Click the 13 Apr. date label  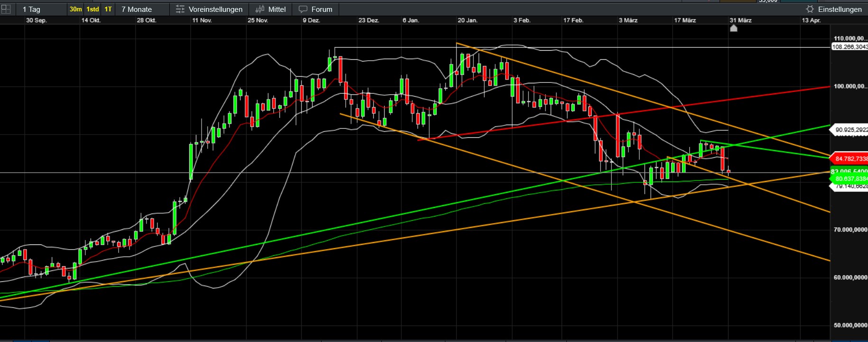(x=811, y=20)
